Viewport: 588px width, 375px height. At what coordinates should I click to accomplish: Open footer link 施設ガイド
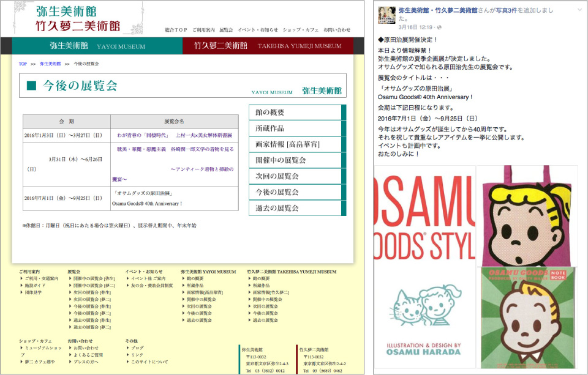pyautogui.click(x=35, y=286)
